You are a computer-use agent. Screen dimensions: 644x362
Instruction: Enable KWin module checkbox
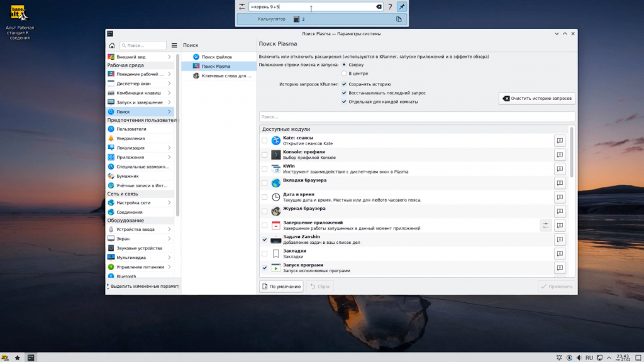pos(265,168)
